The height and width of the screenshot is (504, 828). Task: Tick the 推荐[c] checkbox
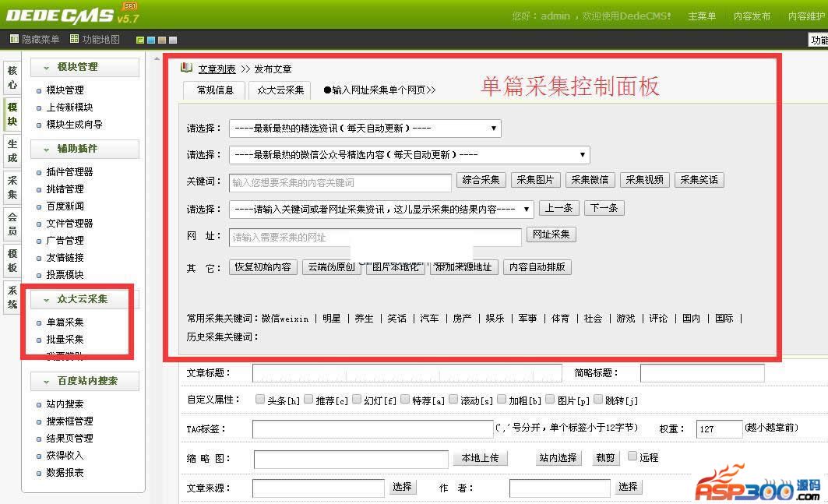(308, 399)
